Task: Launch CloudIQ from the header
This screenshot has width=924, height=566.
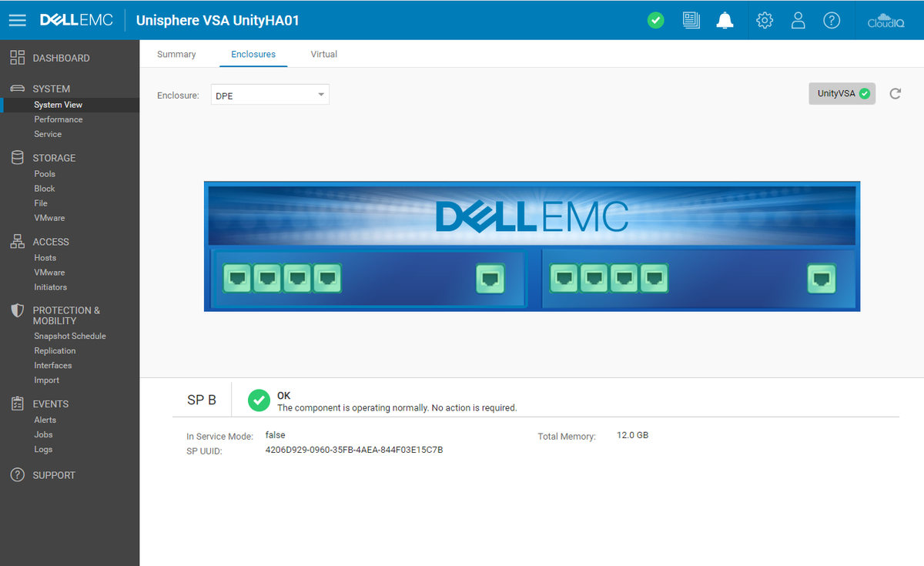Action: click(885, 20)
